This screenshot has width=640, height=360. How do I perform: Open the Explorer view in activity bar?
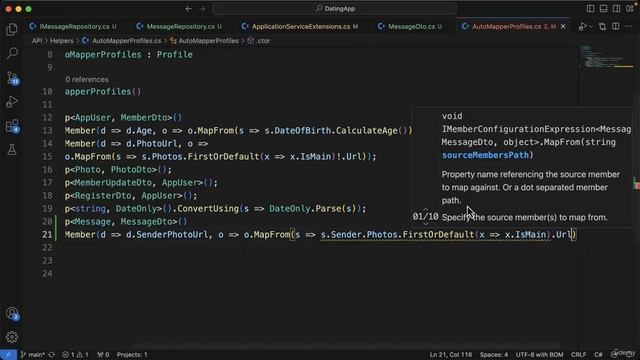pos(12,29)
